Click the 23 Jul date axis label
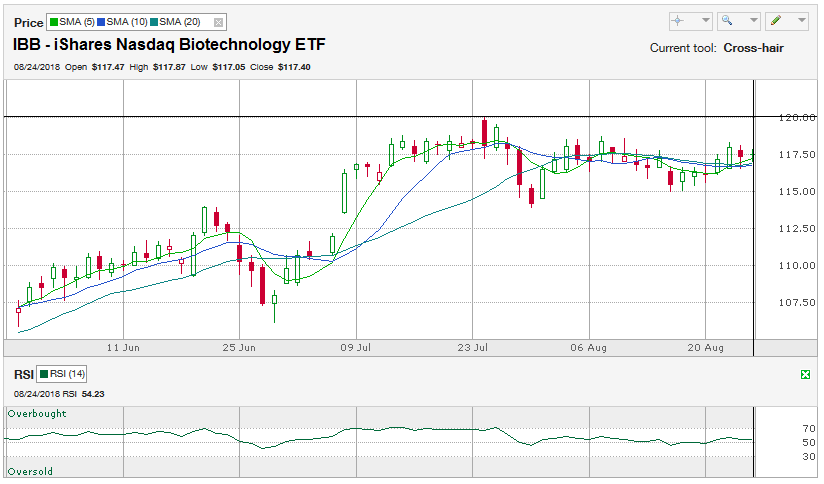This screenshot has height=484, width=824. tap(472, 348)
